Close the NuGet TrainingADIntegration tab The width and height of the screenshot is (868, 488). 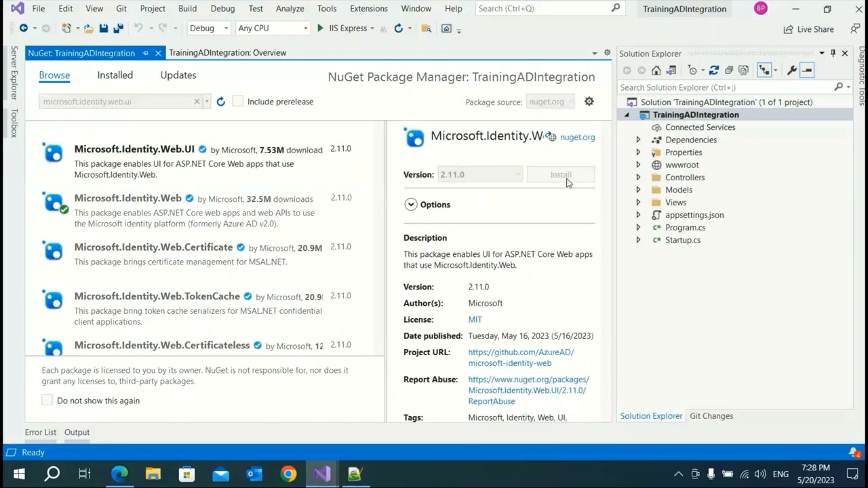coord(158,53)
